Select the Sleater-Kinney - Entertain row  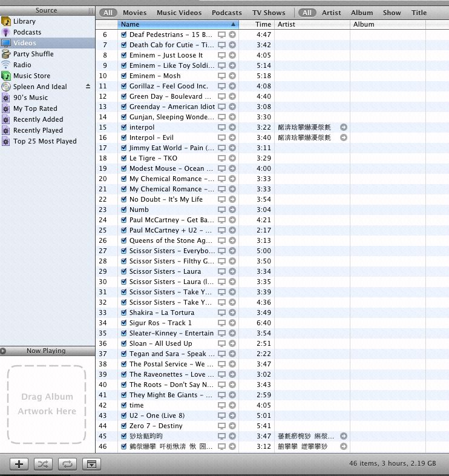272,333
